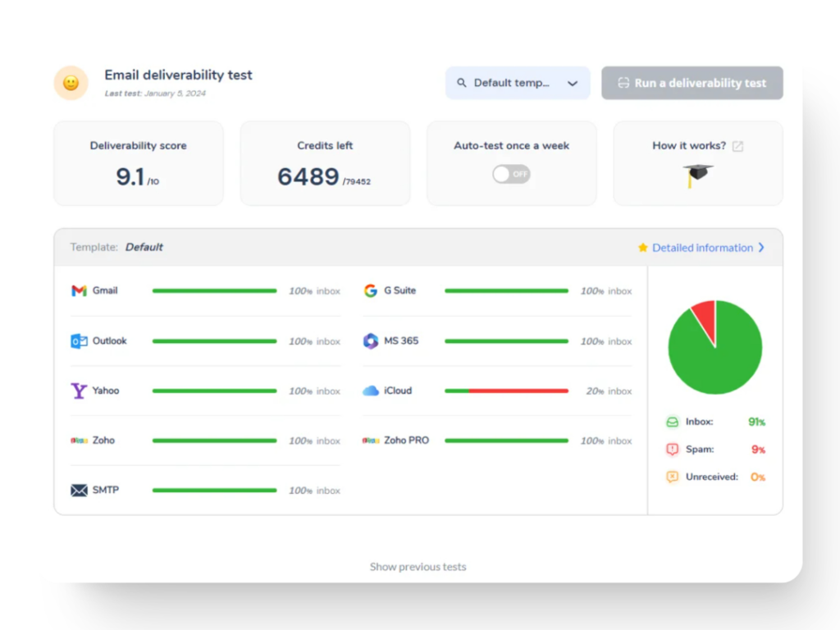The image size is (840, 630).
Task: Click the G Suite 100% inbox value
Action: point(606,291)
